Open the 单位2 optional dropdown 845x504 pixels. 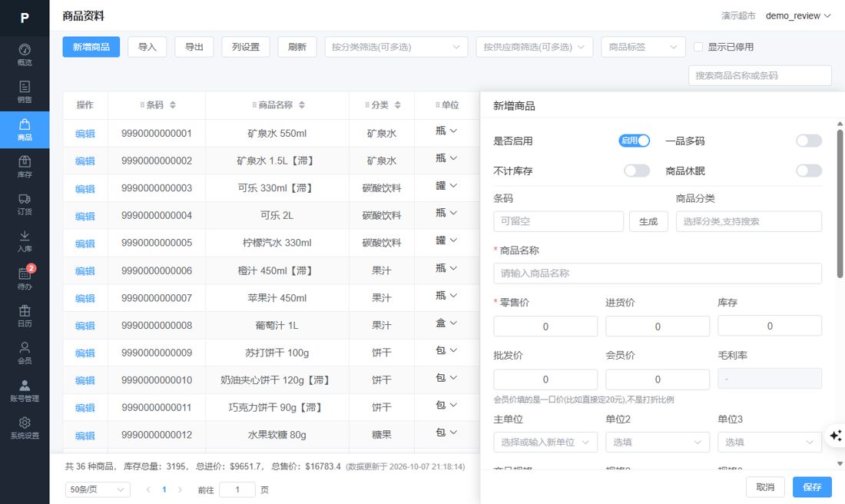pyautogui.click(x=658, y=442)
